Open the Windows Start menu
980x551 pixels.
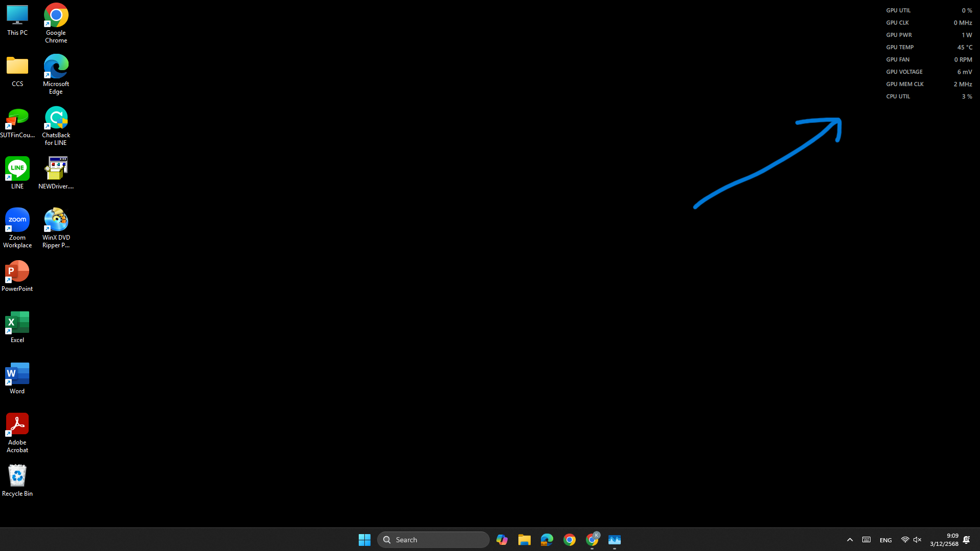(x=364, y=540)
